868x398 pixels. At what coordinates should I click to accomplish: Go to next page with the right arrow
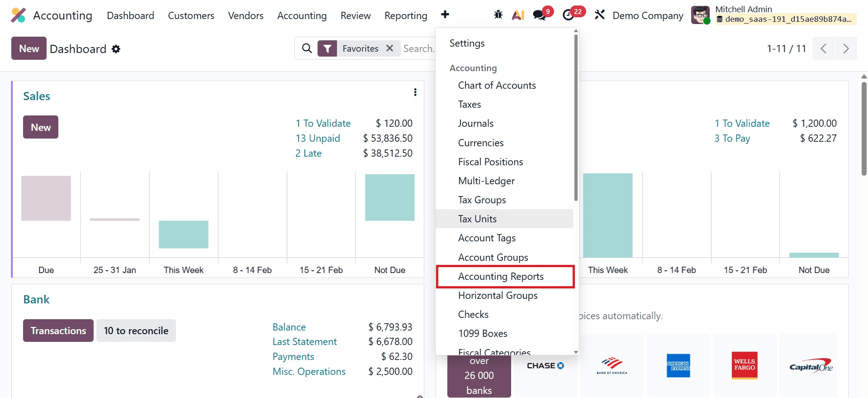click(845, 48)
